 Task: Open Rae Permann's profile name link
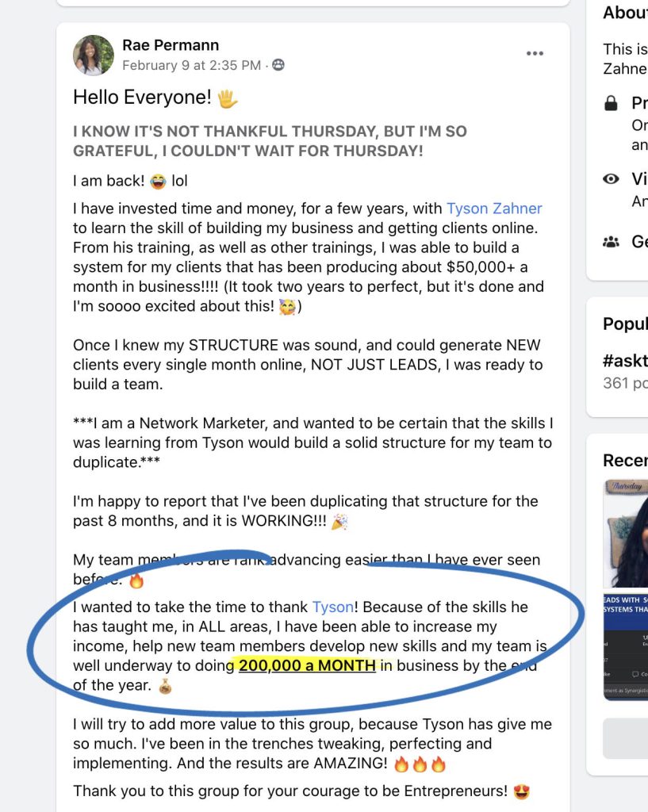(171, 45)
